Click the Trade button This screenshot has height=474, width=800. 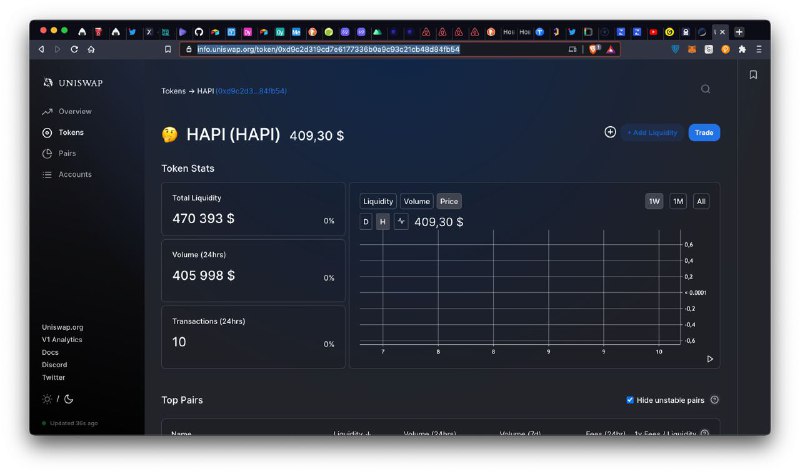tap(704, 133)
